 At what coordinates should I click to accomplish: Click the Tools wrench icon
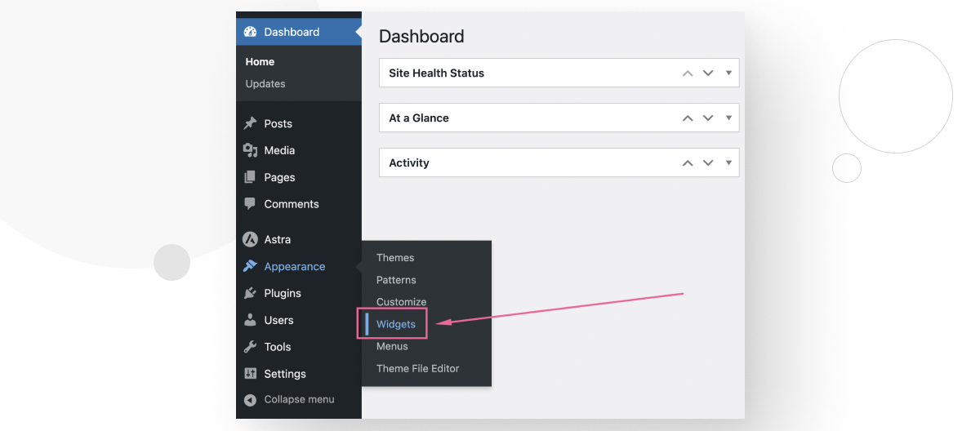[x=251, y=347]
